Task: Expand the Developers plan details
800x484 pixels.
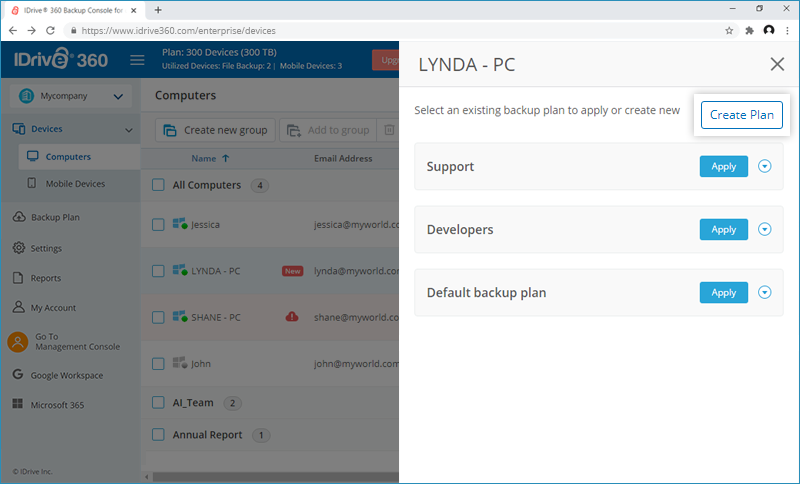Action: pyautogui.click(x=764, y=229)
